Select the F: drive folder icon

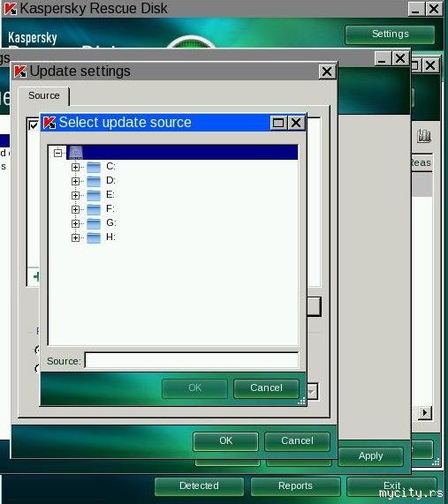pyautogui.click(x=94, y=209)
